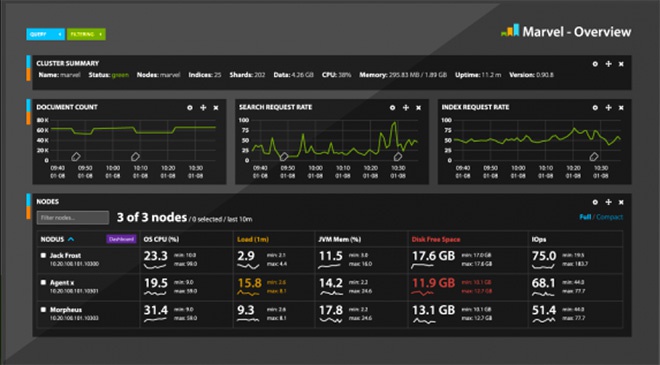Image resolution: width=660 pixels, height=365 pixels.
Task: Click the tag marker icon on Index Request Rate chart
Action: (x=593, y=157)
